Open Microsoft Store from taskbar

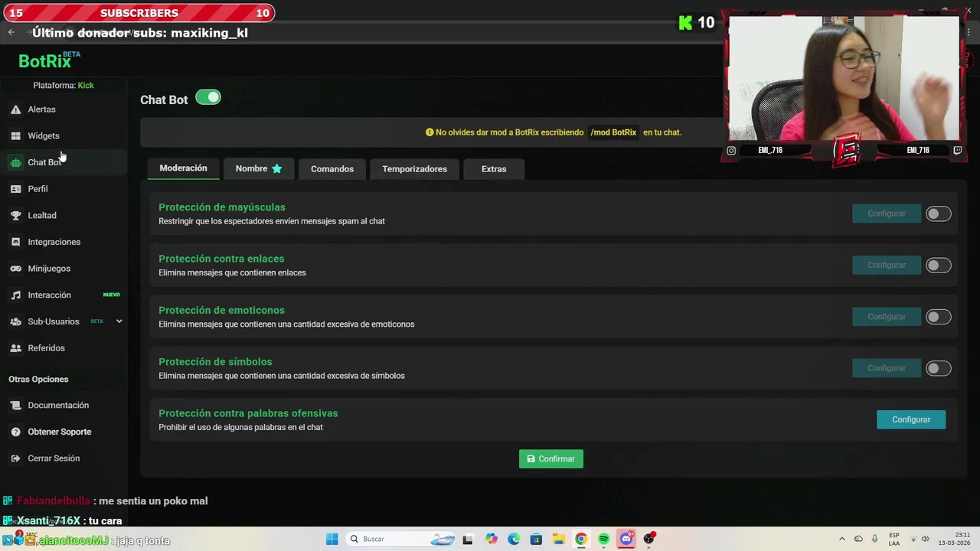tap(536, 540)
